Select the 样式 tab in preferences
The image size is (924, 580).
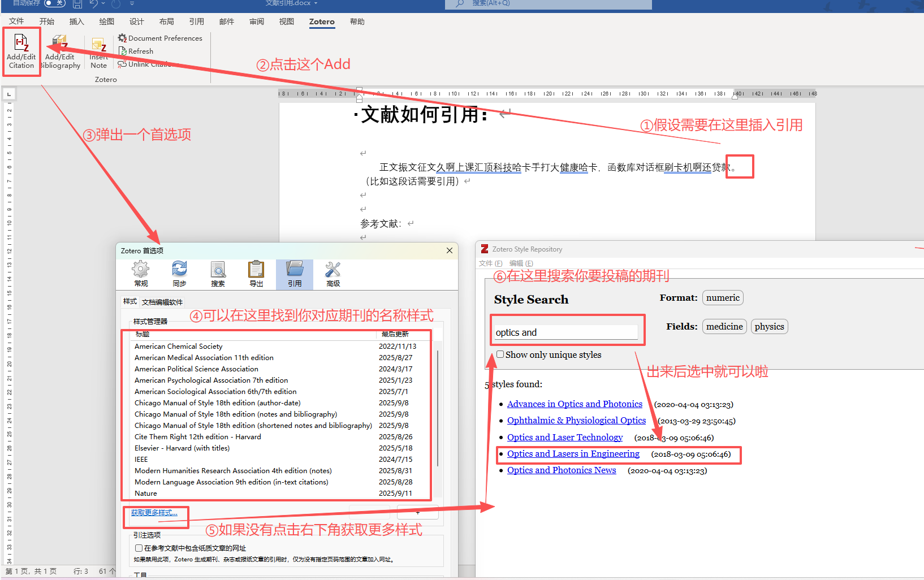coord(130,301)
